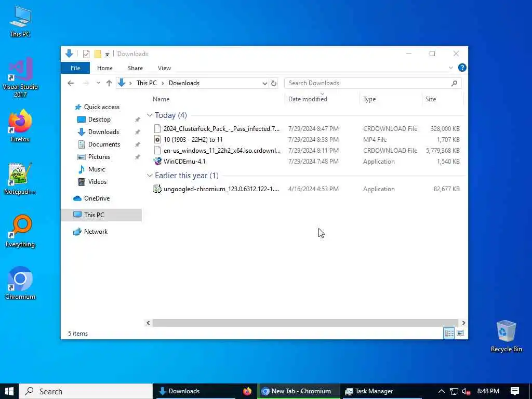Click Downloads in the address breadcrumb
532x399 pixels.
coord(184,83)
